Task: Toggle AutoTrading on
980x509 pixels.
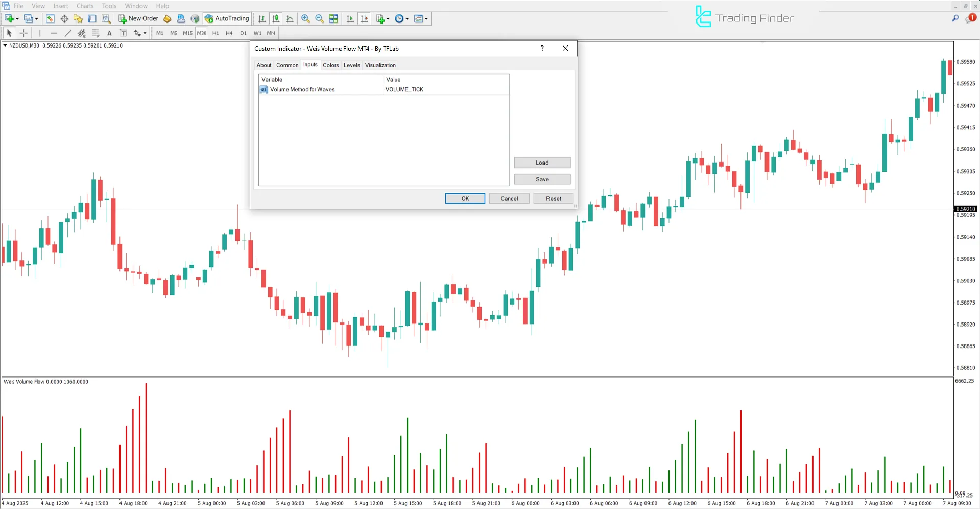Action: click(227, 18)
